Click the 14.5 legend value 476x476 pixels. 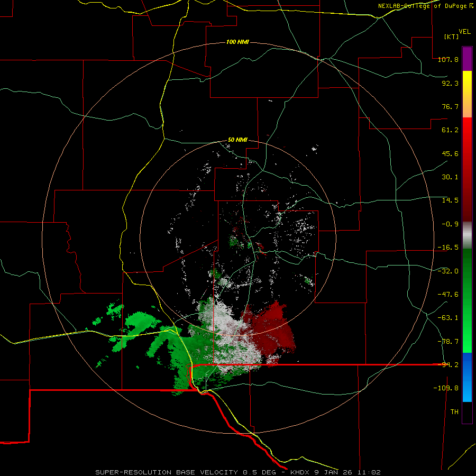450,200
